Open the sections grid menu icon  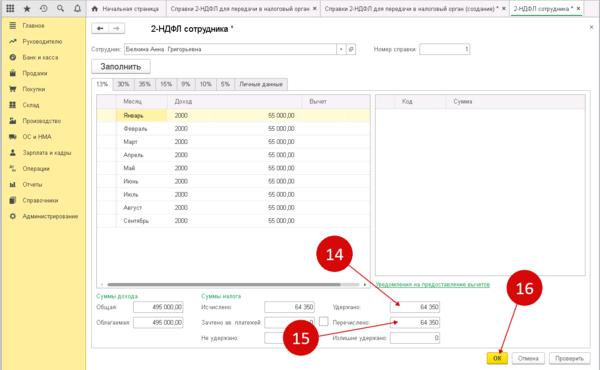(10, 8)
